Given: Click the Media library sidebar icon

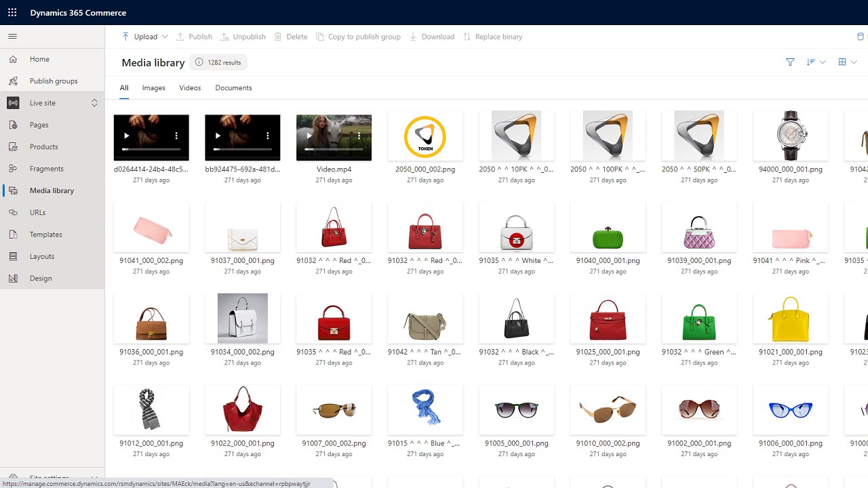Looking at the screenshot, I should coord(13,190).
